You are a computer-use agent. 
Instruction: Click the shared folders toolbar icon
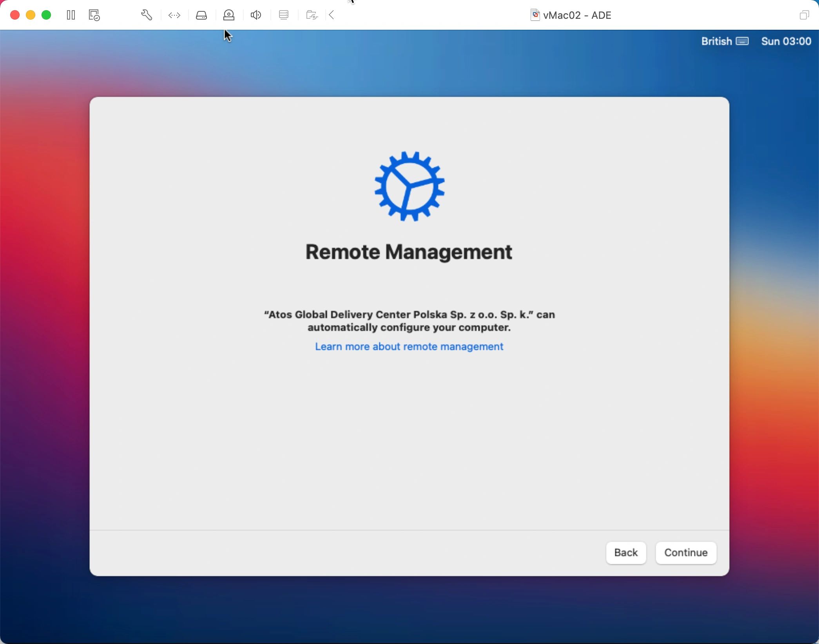[x=312, y=15]
